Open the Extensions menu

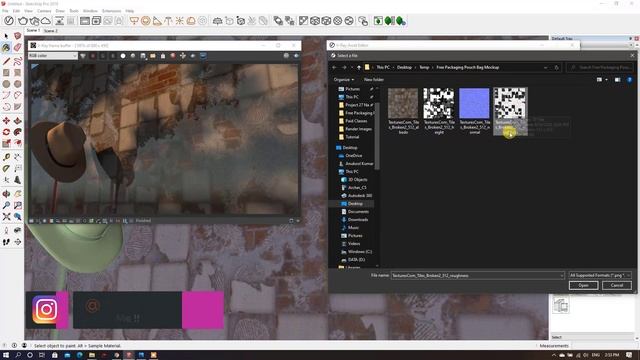111,11
